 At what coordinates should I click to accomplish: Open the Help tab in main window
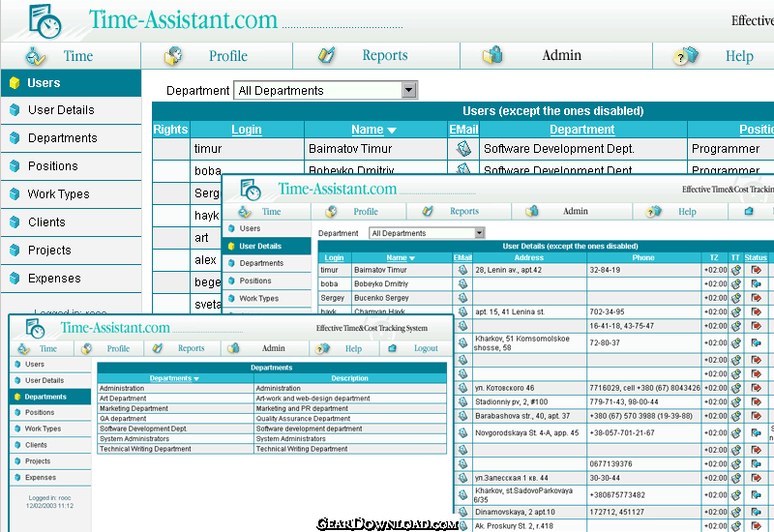[739, 56]
